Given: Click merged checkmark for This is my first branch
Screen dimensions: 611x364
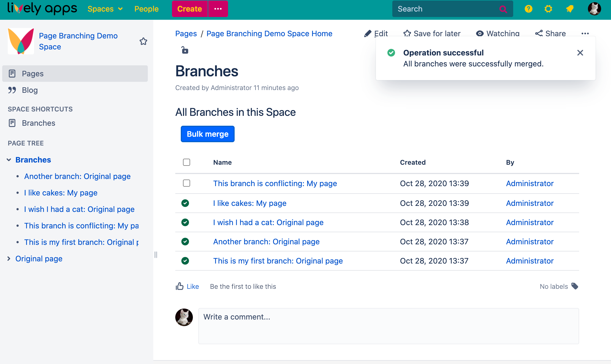Looking at the screenshot, I should tap(185, 261).
